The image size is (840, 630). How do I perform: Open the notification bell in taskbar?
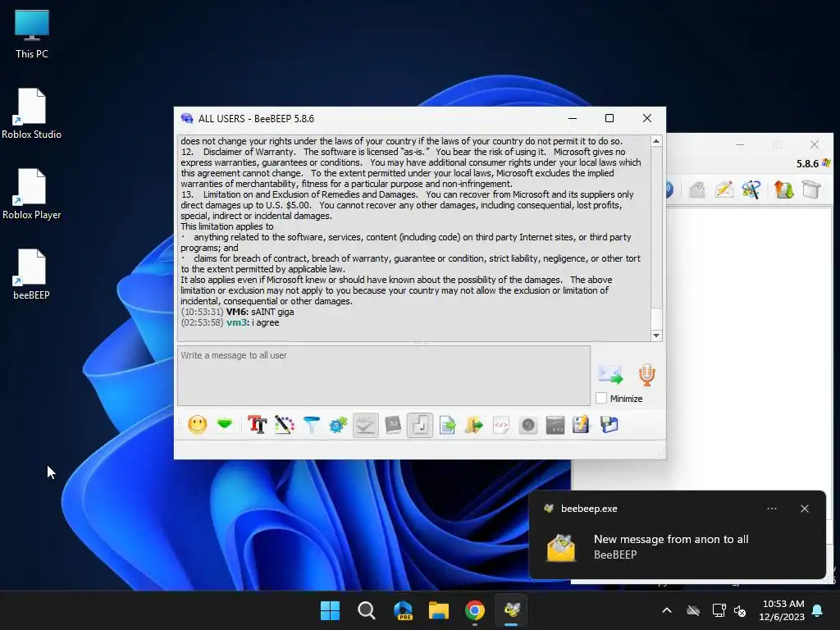tap(818, 610)
